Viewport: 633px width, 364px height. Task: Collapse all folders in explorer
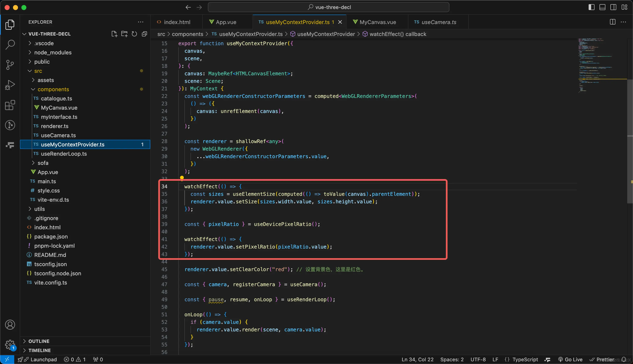pyautogui.click(x=144, y=34)
